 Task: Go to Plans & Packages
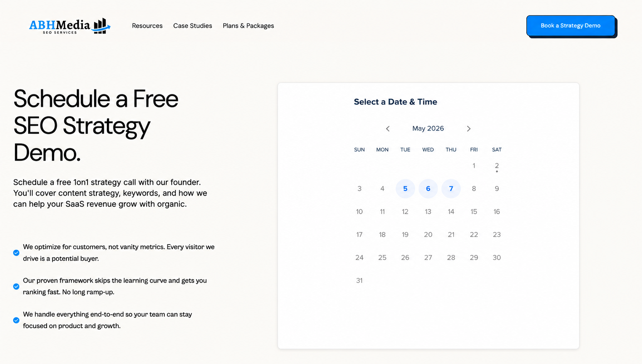point(248,26)
